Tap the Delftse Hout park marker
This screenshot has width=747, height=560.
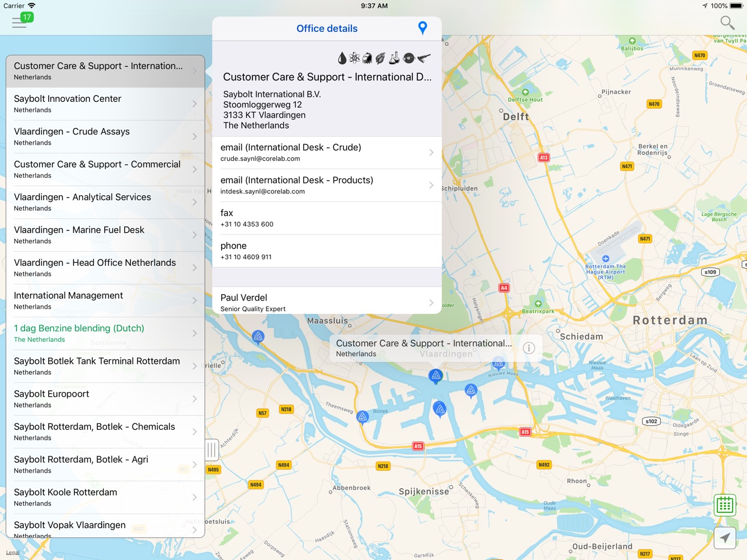pos(525,92)
